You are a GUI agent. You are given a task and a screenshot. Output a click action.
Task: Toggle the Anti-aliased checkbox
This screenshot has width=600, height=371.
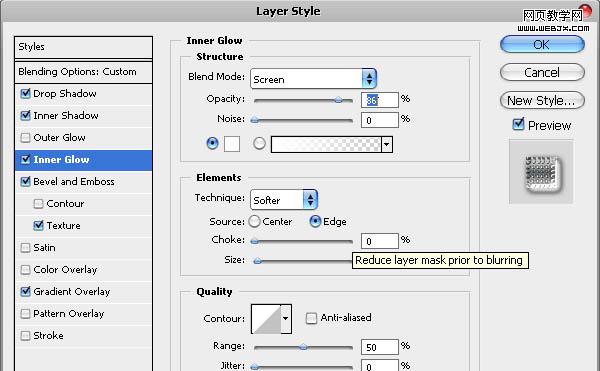click(311, 318)
